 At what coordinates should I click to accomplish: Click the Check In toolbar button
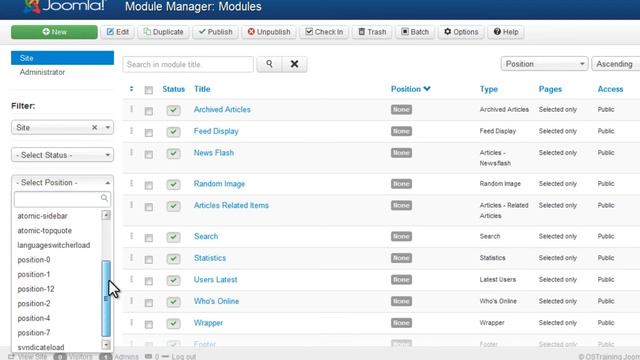click(324, 32)
